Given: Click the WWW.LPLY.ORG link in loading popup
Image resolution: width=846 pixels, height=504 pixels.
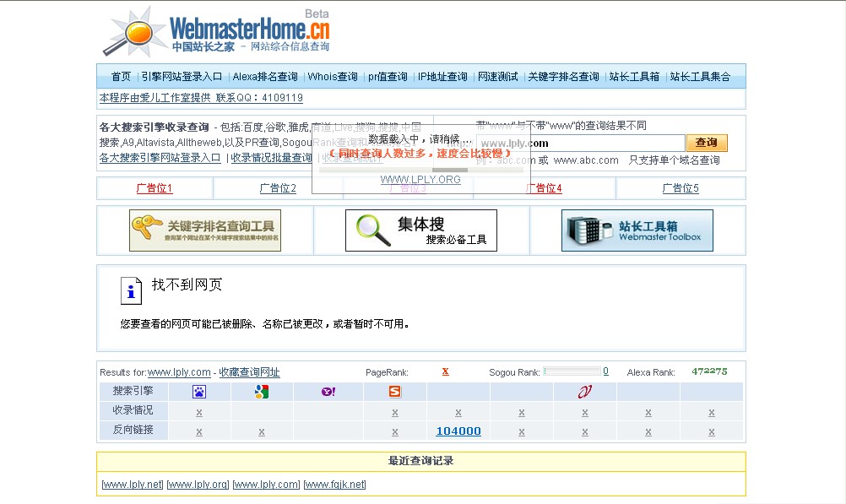Looking at the screenshot, I should [420, 180].
